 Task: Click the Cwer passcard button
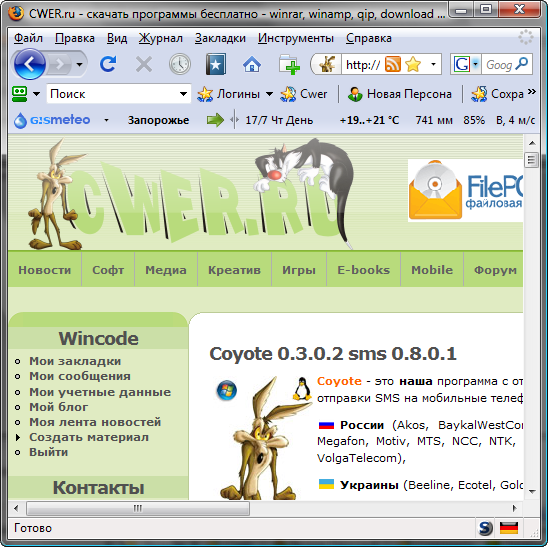point(303,94)
